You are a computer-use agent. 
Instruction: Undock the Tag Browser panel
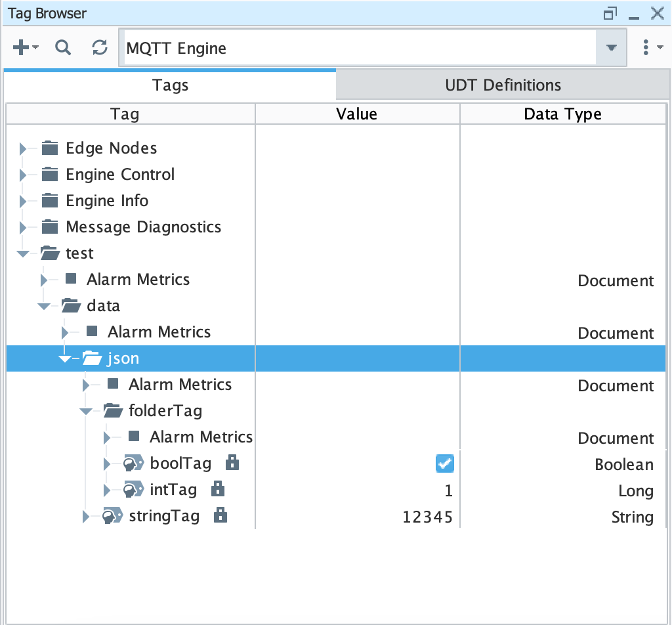point(610,13)
